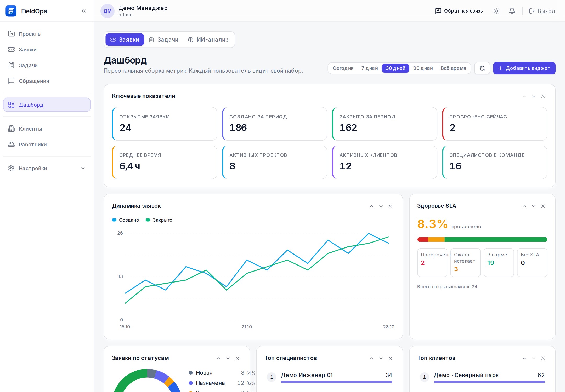Viewport: 565px width, 392px height.
Task: Switch to the Заявки dashboard tab
Action: click(x=125, y=40)
